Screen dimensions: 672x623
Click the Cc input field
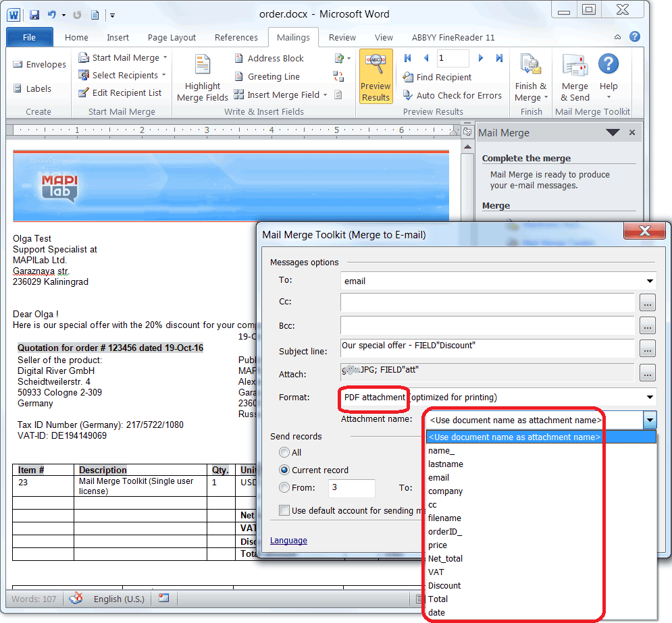pos(488,302)
